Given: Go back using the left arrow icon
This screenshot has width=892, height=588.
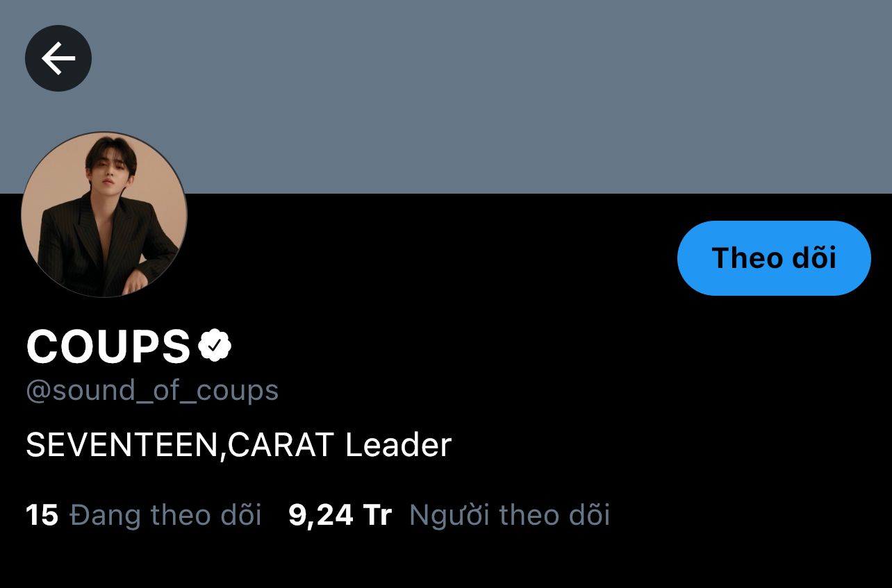Looking at the screenshot, I should (58, 58).
